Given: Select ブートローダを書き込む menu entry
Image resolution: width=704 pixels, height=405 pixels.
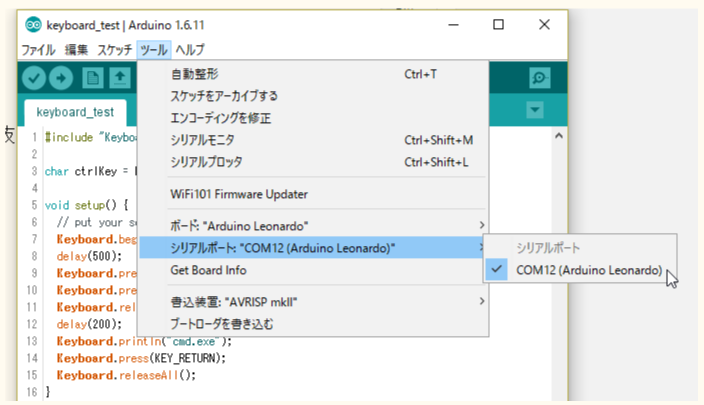Looking at the screenshot, I should tap(313, 324).
